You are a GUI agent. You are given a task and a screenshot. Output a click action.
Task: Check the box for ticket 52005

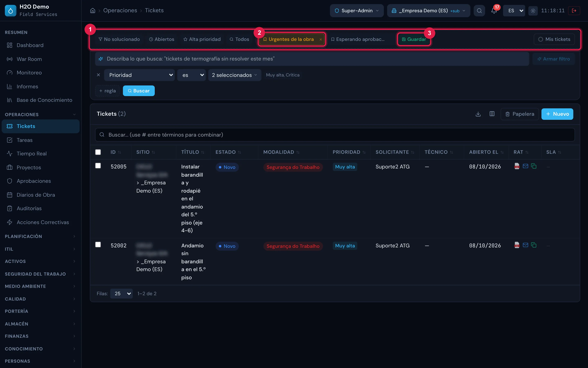point(98,166)
